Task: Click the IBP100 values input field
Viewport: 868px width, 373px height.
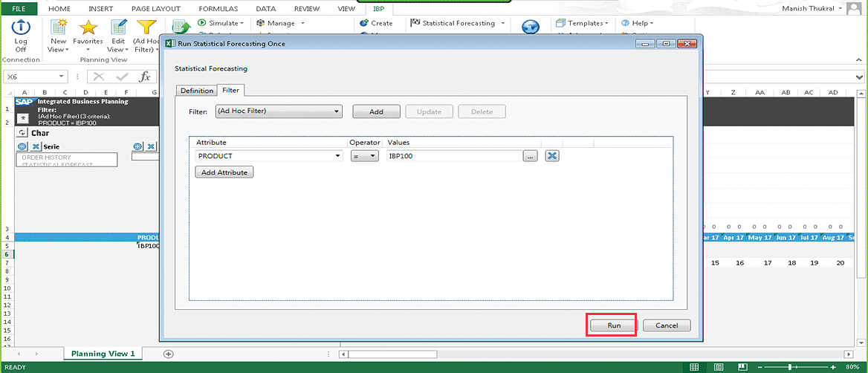Action: pos(454,156)
